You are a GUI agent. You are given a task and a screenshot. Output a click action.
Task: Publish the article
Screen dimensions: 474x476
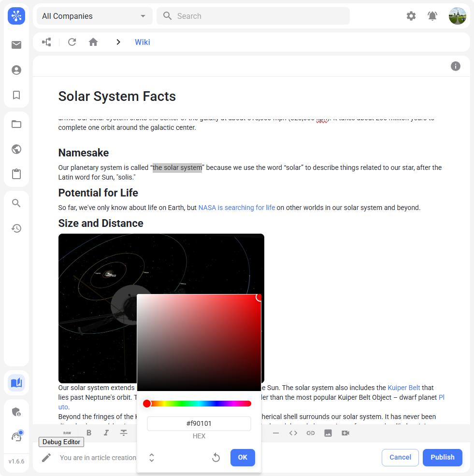(x=442, y=457)
